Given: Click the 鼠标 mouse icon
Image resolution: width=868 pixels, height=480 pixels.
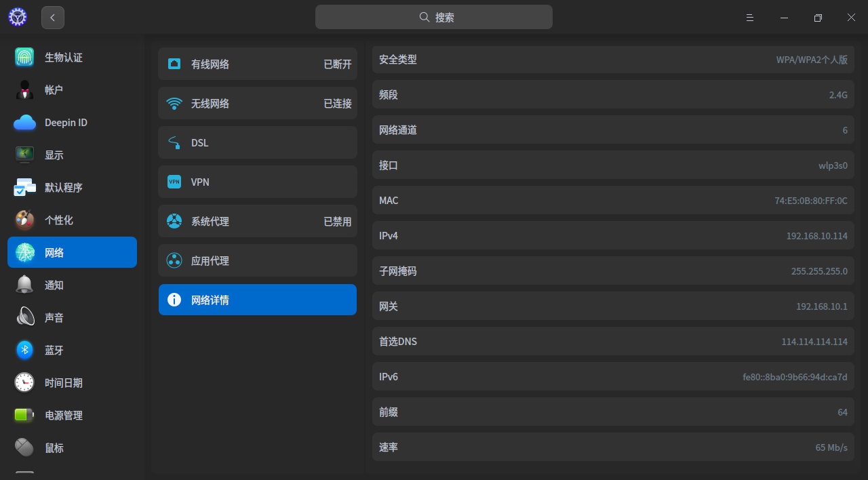Looking at the screenshot, I should 24,447.
